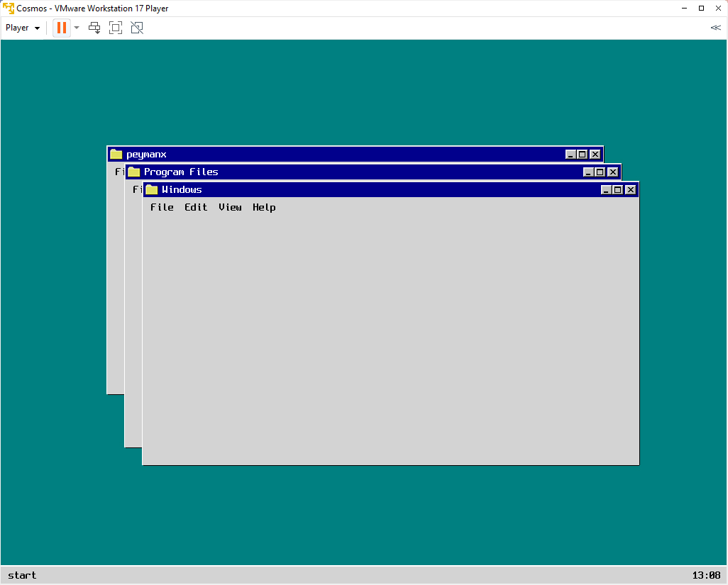The image size is (728, 585).
Task: Open the File menu in Windows window
Action: (162, 207)
